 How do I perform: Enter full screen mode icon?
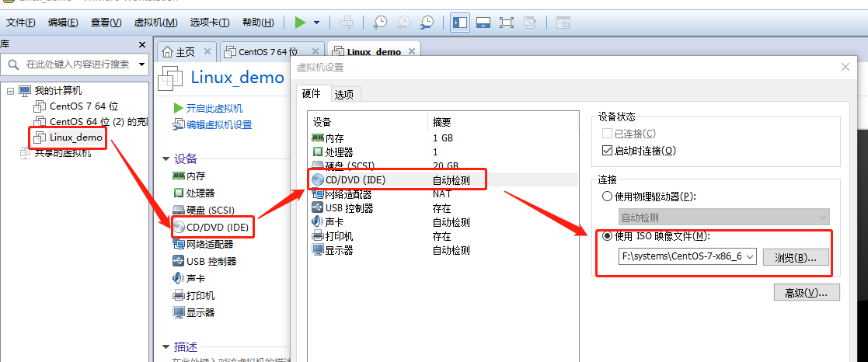[507, 23]
